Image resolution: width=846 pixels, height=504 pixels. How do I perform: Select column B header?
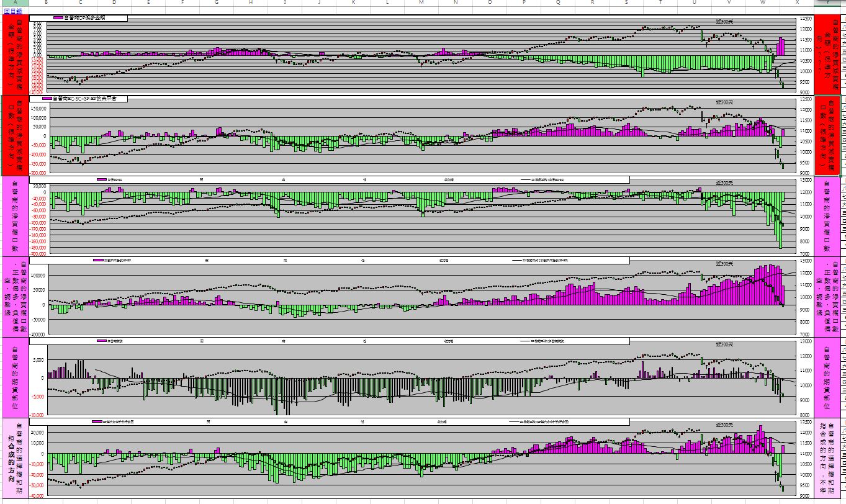[46, 2]
